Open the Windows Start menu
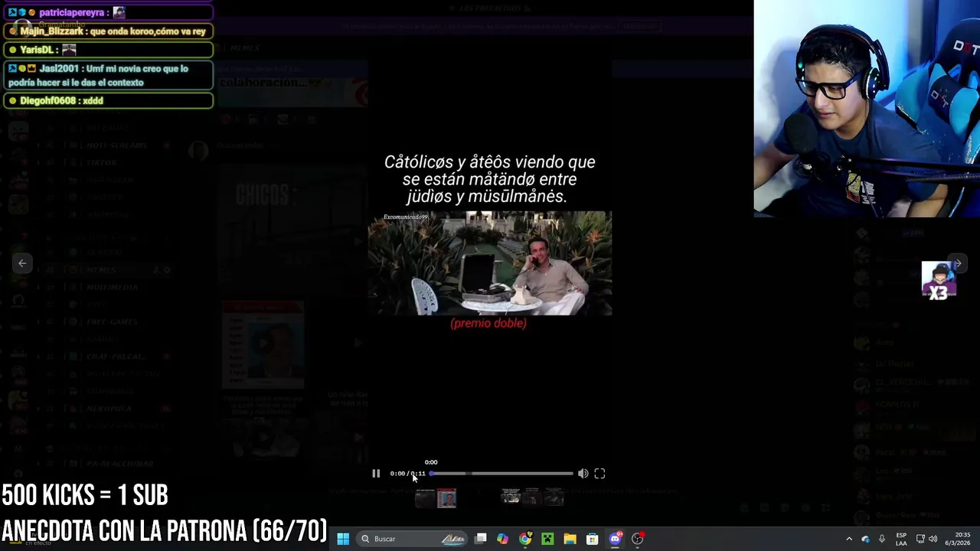 click(x=343, y=539)
